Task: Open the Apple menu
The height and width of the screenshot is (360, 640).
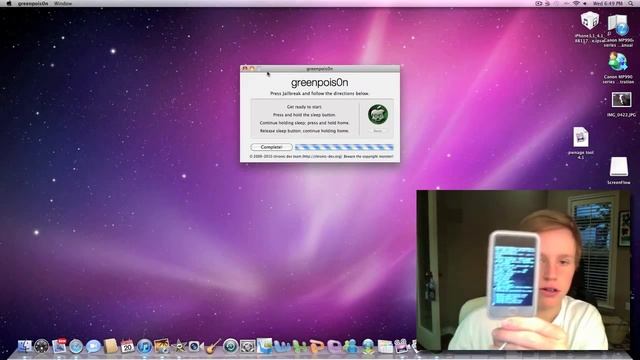Action: coord(9,3)
